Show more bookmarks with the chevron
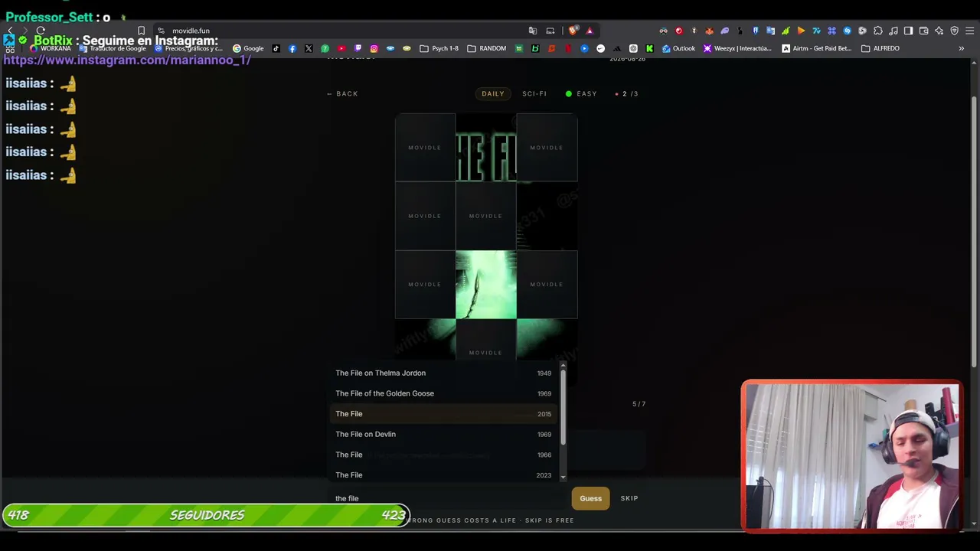This screenshot has width=980, height=551. (961, 48)
